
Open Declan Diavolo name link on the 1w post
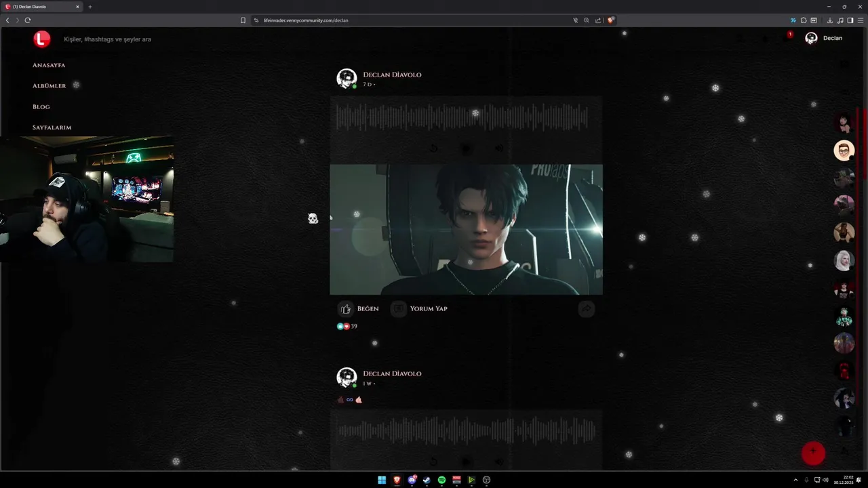click(x=392, y=373)
